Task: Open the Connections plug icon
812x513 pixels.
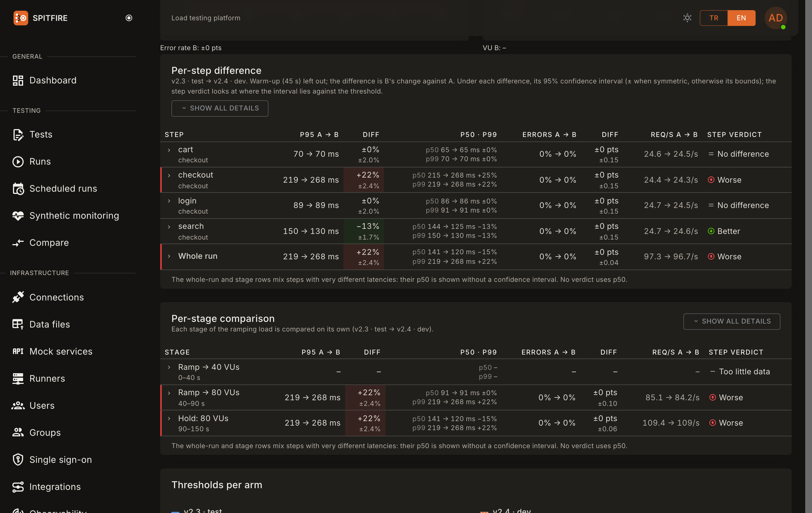Action: 18,297
